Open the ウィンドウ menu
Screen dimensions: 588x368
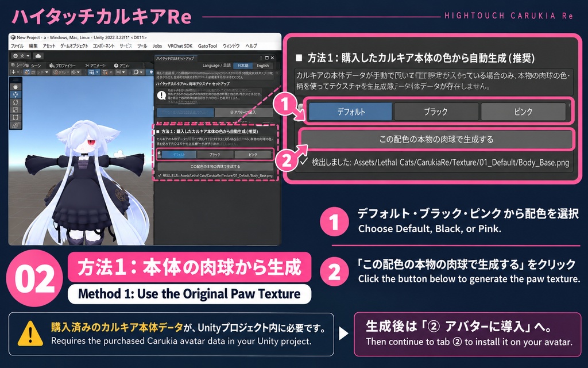pos(231,46)
